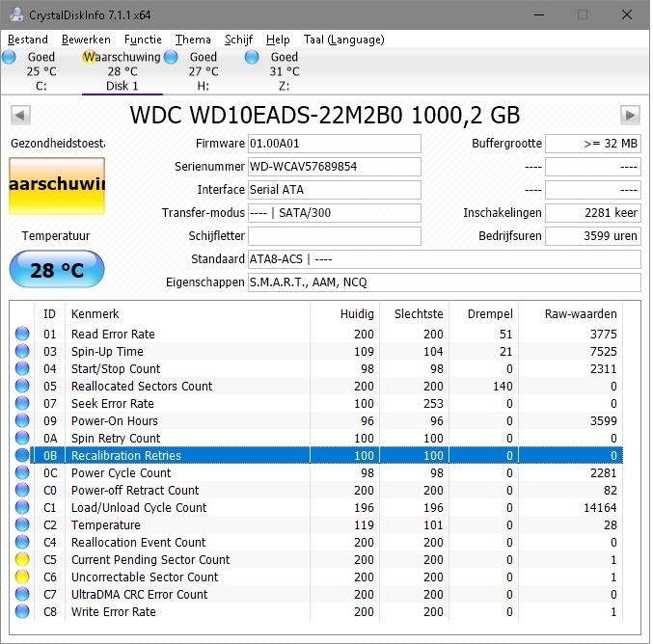Switch to drive C: disk tab
The width and height of the screenshot is (653, 644).
(x=41, y=71)
